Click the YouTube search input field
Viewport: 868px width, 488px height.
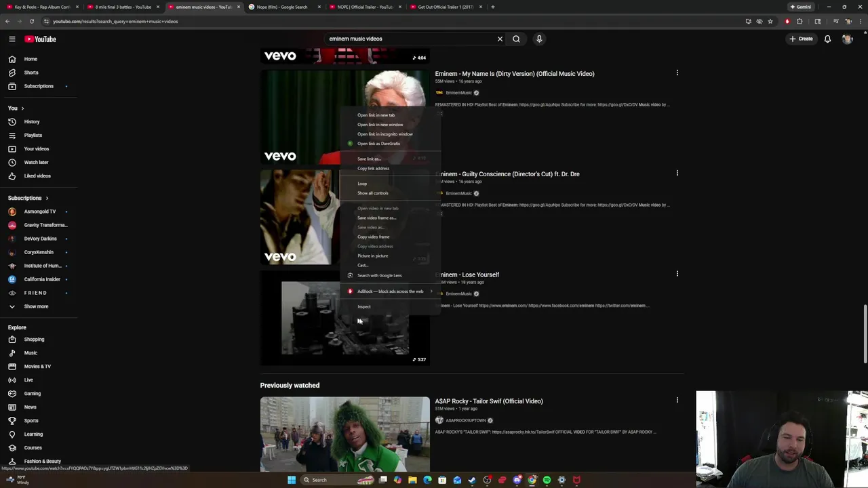click(410, 39)
